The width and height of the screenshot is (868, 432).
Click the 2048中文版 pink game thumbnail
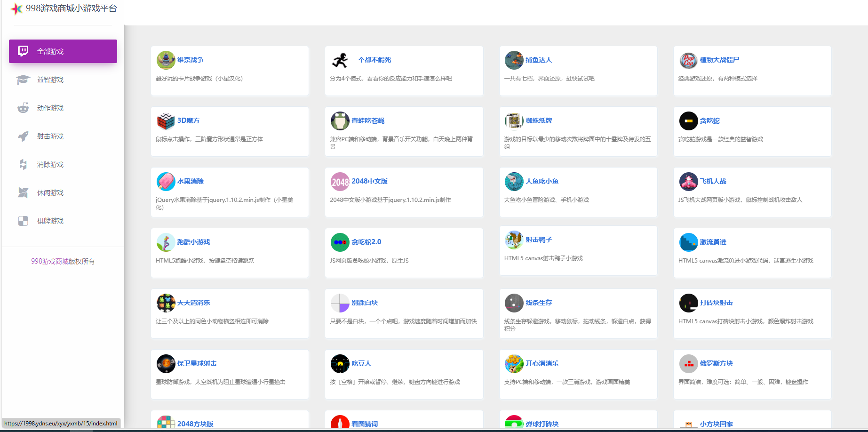(340, 181)
